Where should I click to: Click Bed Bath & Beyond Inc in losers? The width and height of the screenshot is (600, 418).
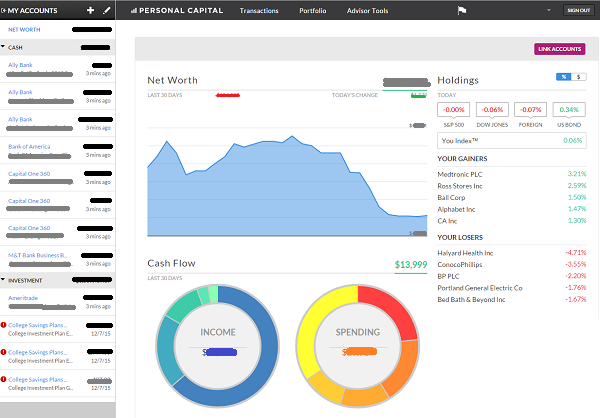471,300
